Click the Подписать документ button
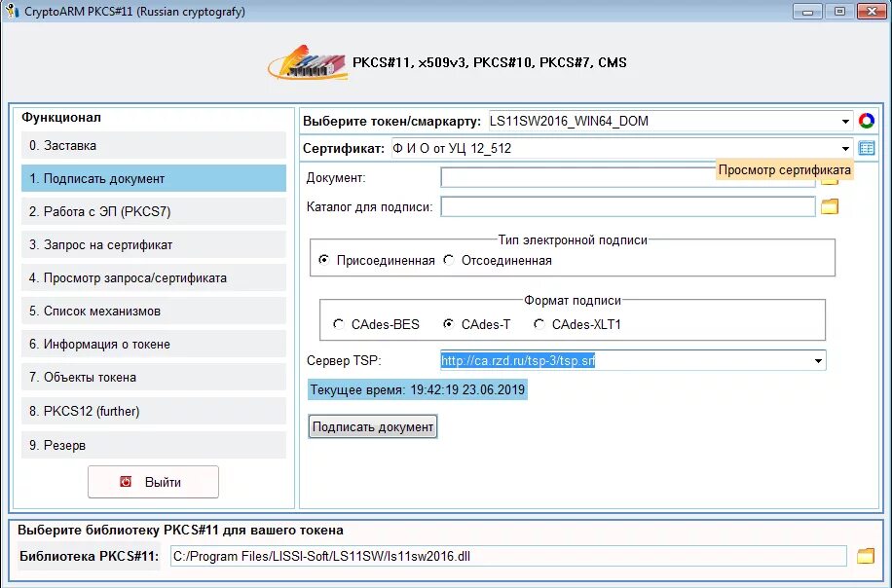 click(373, 426)
